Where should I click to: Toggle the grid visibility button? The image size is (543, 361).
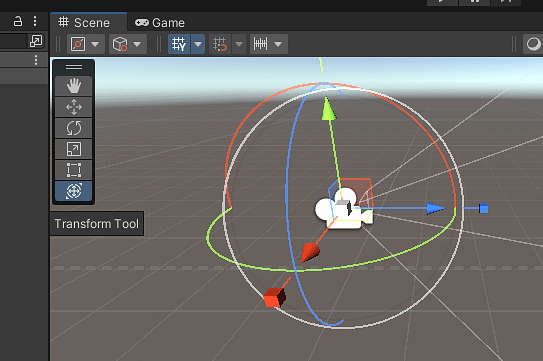pos(179,44)
